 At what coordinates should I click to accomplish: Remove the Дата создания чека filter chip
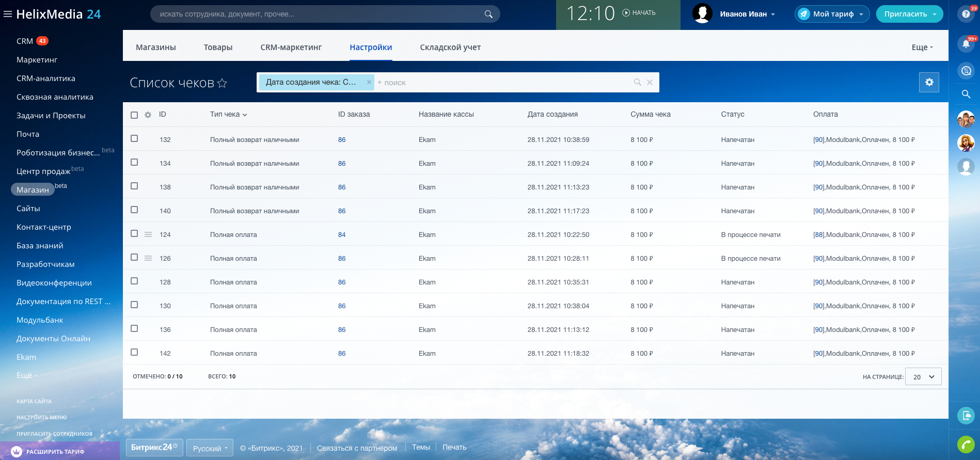[369, 82]
